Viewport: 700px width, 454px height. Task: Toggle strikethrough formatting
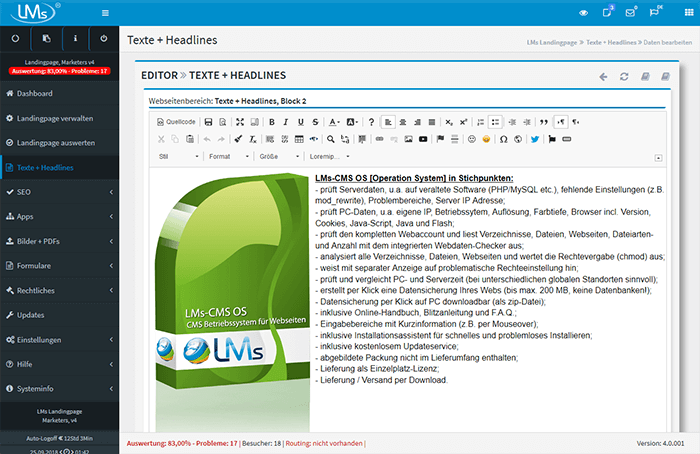315,122
